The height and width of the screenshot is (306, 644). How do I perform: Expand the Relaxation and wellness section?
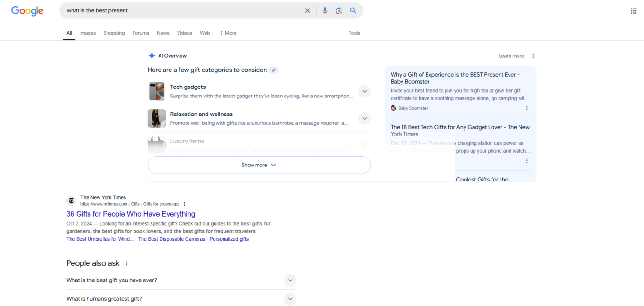click(x=364, y=118)
